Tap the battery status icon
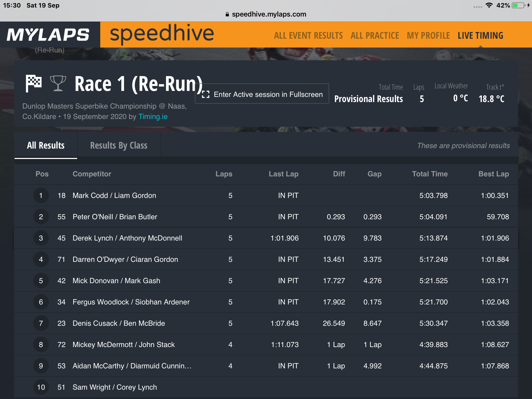 point(518,5)
